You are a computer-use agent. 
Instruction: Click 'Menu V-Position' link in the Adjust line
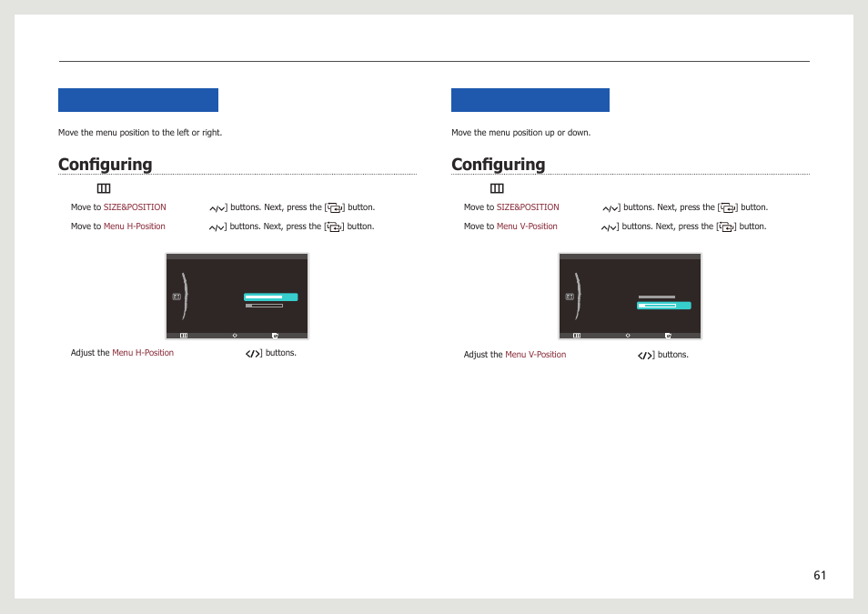[x=535, y=355]
